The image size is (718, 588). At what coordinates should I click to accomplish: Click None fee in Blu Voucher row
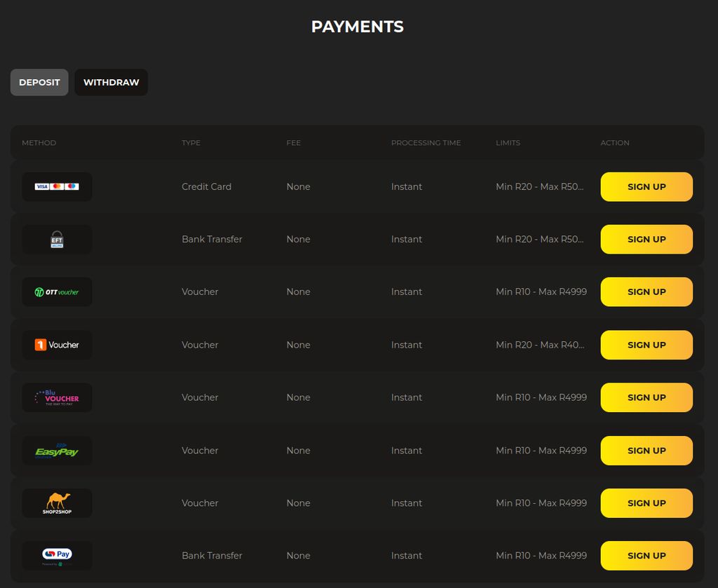point(299,397)
